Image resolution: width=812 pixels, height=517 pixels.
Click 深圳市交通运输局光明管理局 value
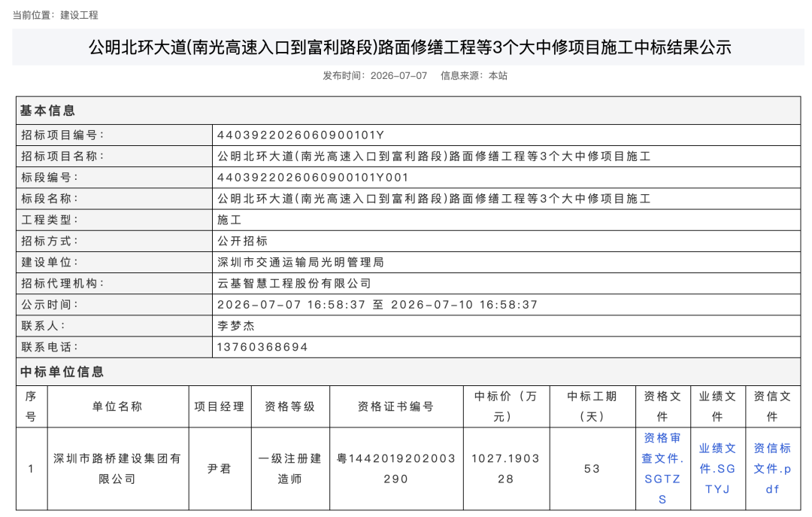[300, 263]
